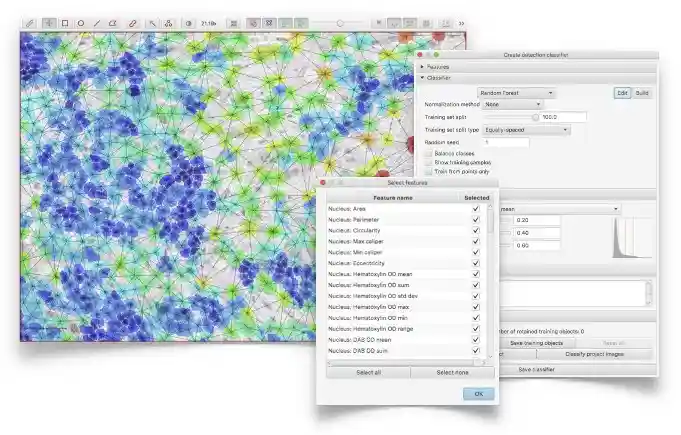The image size is (681, 435).
Task: Select the Rectangle annotation tool
Action: (x=65, y=22)
